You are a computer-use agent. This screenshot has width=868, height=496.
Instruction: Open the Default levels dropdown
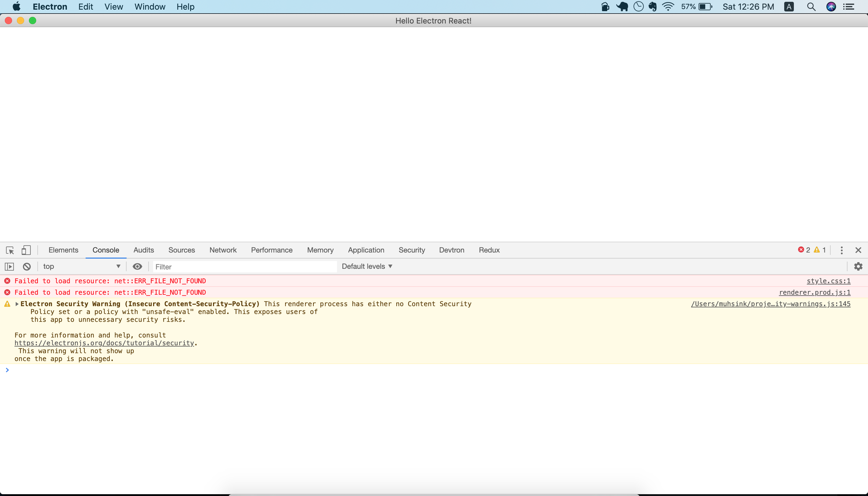(x=367, y=266)
